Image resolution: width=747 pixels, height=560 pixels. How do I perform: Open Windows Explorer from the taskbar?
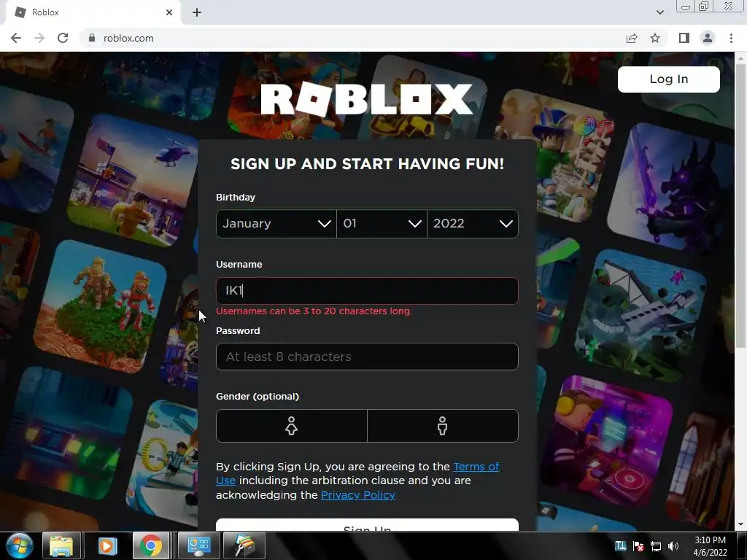click(61, 545)
